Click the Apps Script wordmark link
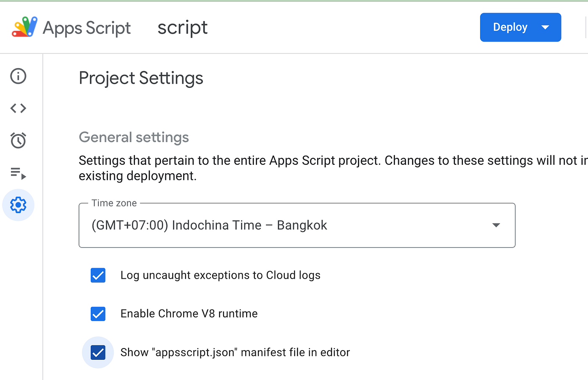 [87, 28]
